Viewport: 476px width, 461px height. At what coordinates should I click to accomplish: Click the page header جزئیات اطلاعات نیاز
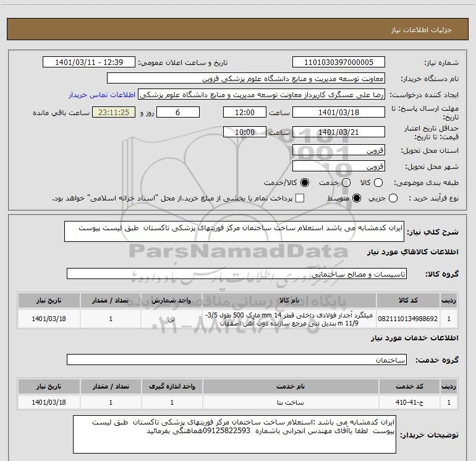point(421,30)
